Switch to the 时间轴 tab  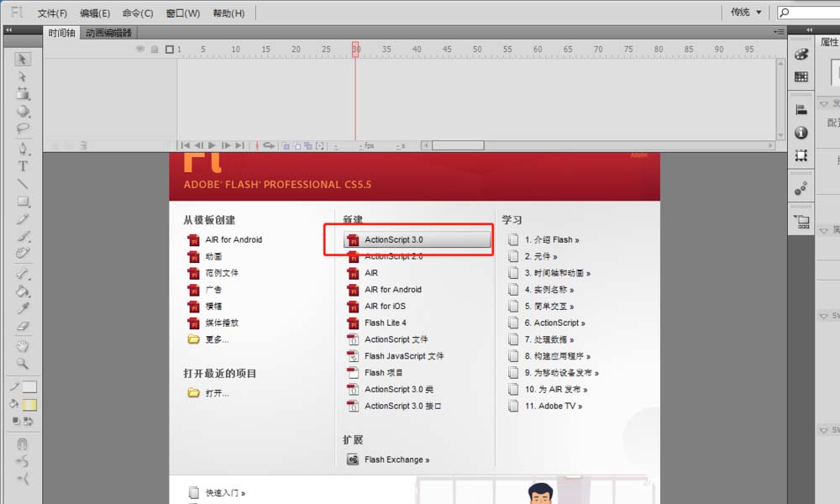tap(61, 33)
